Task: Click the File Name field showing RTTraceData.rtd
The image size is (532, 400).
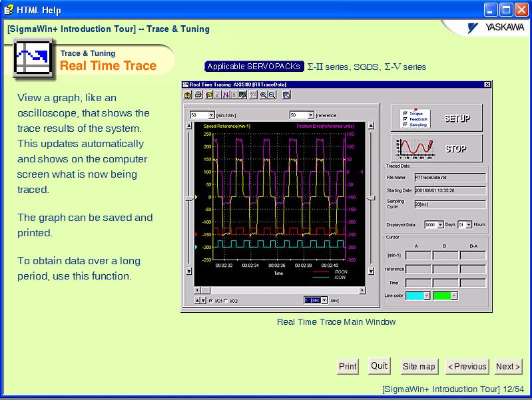Action: pos(450,178)
